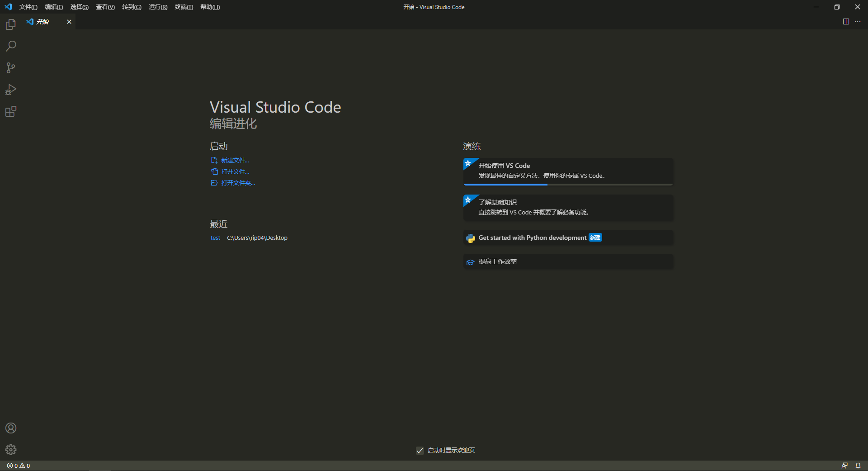Minimize the VS Code window
Screen dimensions: 868x471
(x=816, y=7)
